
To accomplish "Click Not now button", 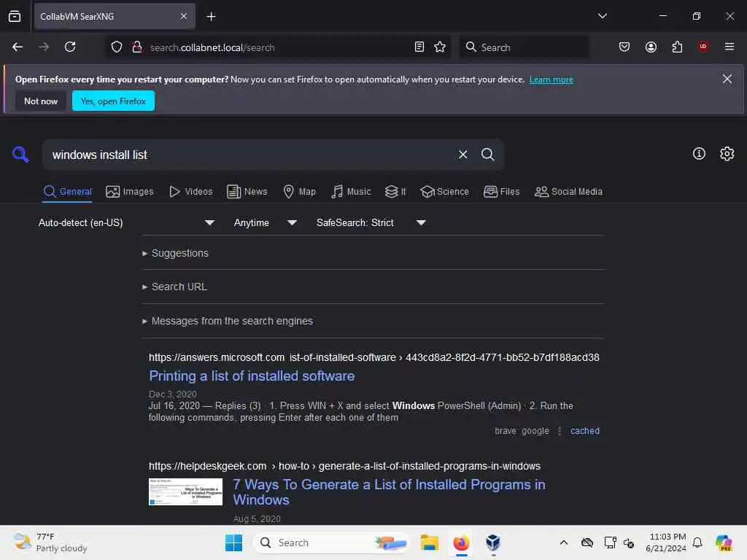I will (x=41, y=101).
